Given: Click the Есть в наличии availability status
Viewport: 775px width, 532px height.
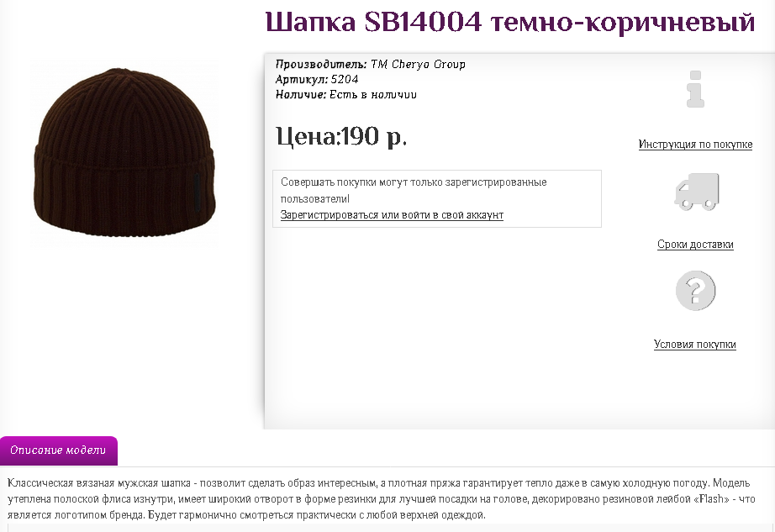Looking at the screenshot, I should pos(373,94).
